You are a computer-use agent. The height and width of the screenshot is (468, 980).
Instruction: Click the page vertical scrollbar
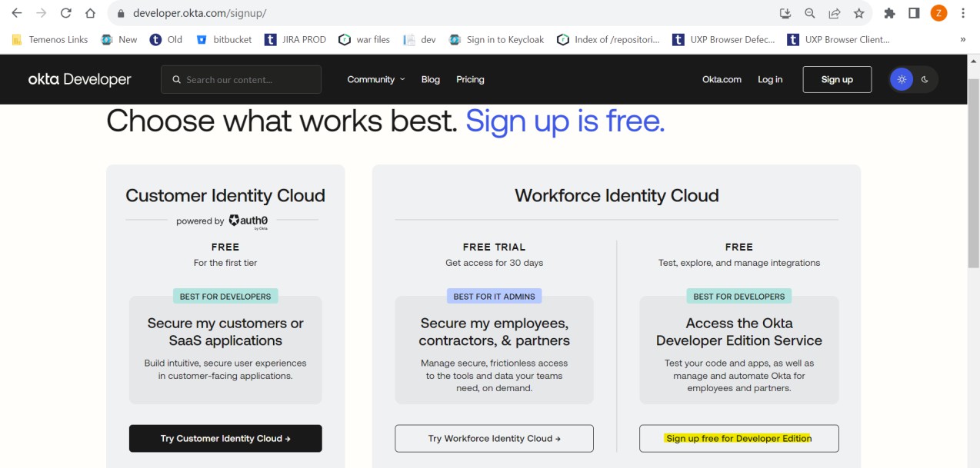tap(973, 169)
